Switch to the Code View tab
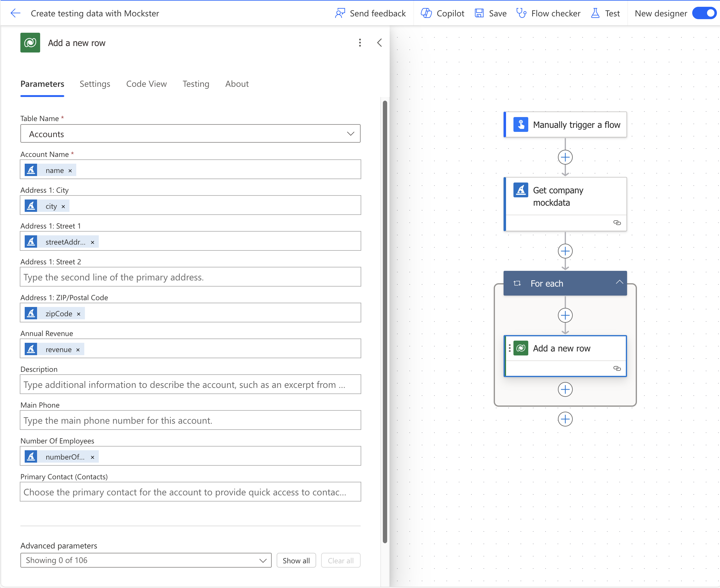 (147, 84)
